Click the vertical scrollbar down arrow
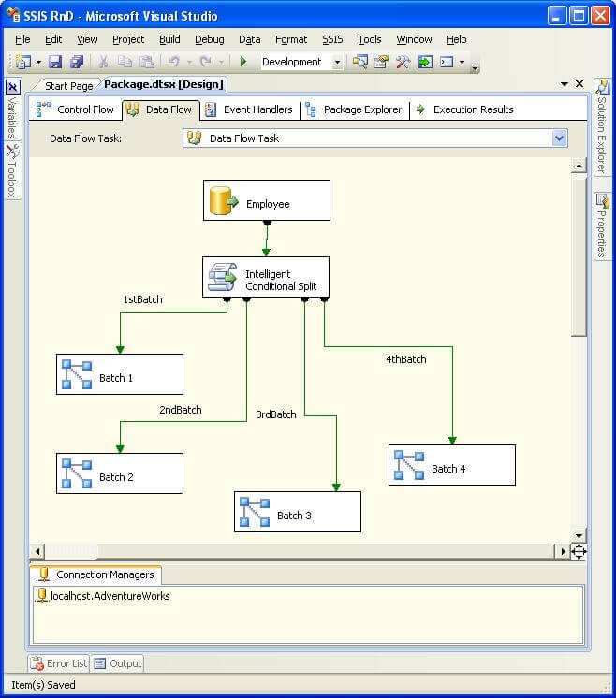 click(579, 535)
